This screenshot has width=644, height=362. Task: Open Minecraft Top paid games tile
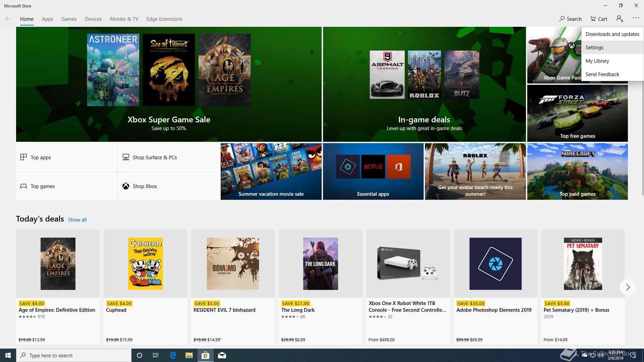[577, 171]
